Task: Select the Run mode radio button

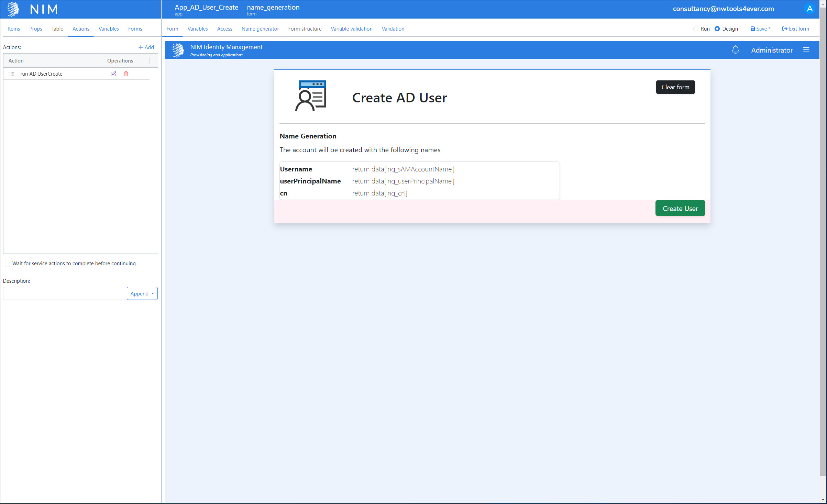Action: pos(696,29)
